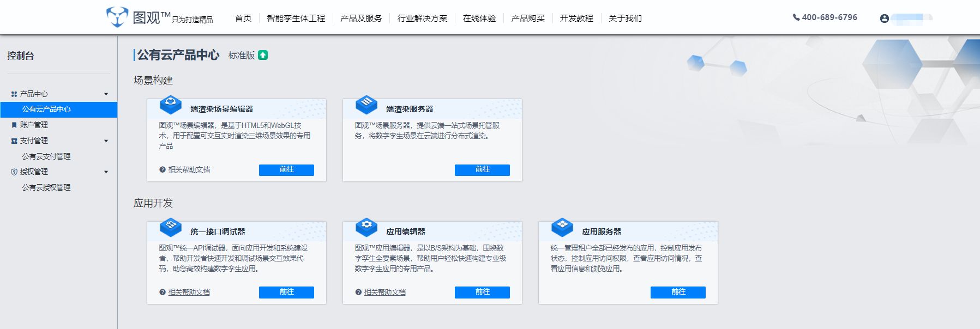Screen dimensions: 980x329
Task: Click the 端渲染场景编辑器 card title
Action: [222, 109]
